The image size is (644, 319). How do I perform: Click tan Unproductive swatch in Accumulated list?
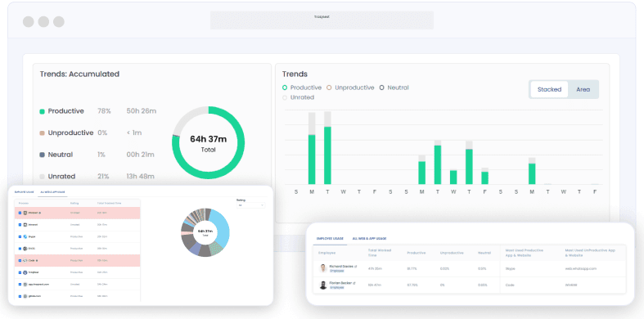[42, 133]
